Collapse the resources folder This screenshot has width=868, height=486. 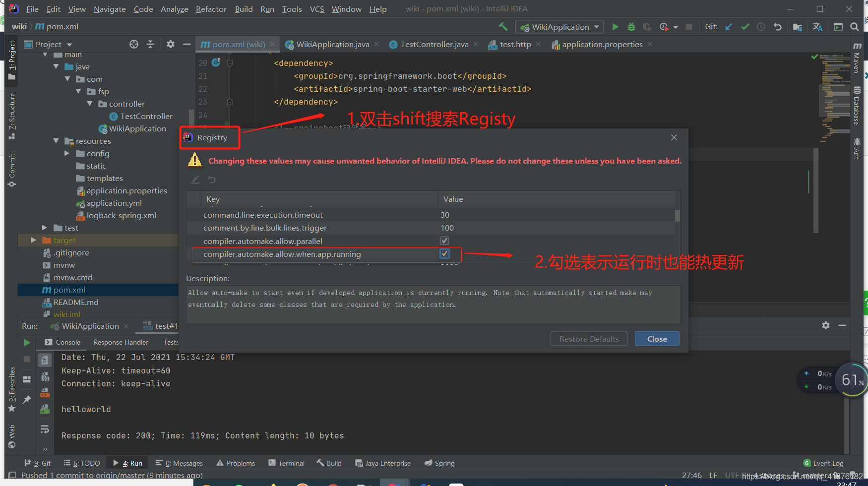pos(56,141)
